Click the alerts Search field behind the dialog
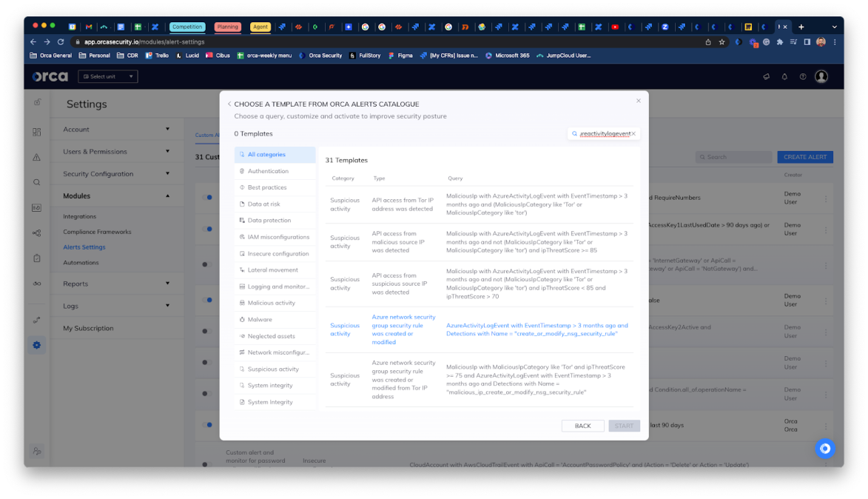 [x=734, y=157]
